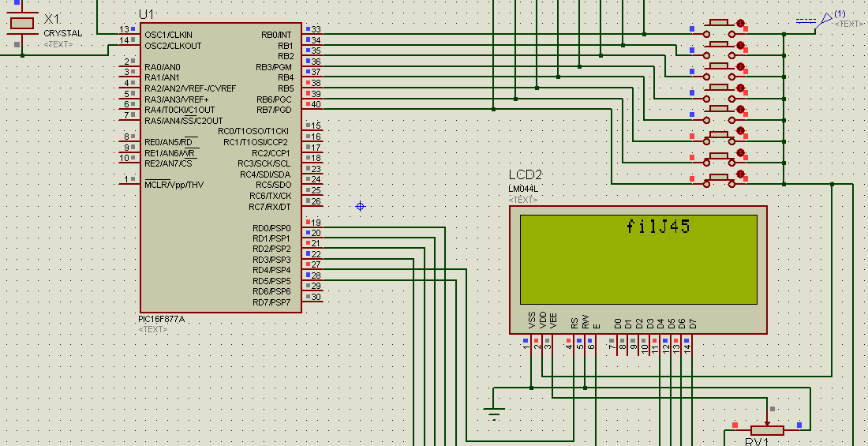868x446 pixels.
Task: Select the U1 reference label
Action: point(148,15)
